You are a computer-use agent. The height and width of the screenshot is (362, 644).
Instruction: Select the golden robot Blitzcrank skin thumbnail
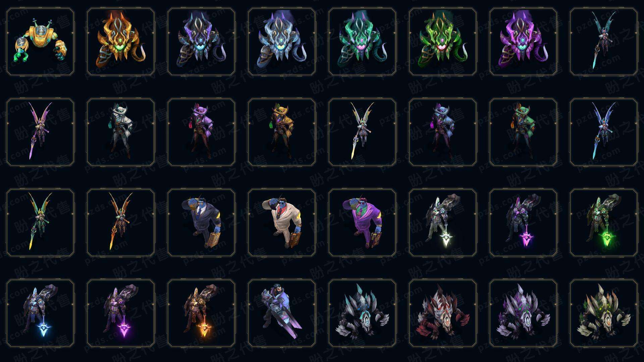40,42
